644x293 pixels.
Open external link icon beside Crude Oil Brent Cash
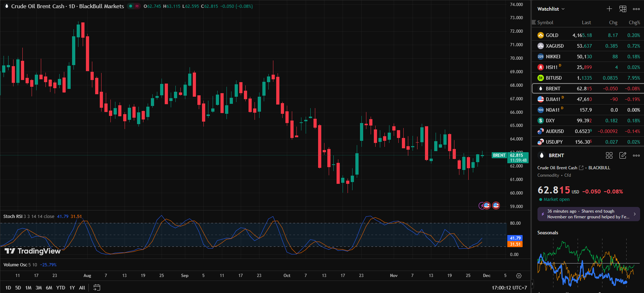tap(581, 168)
